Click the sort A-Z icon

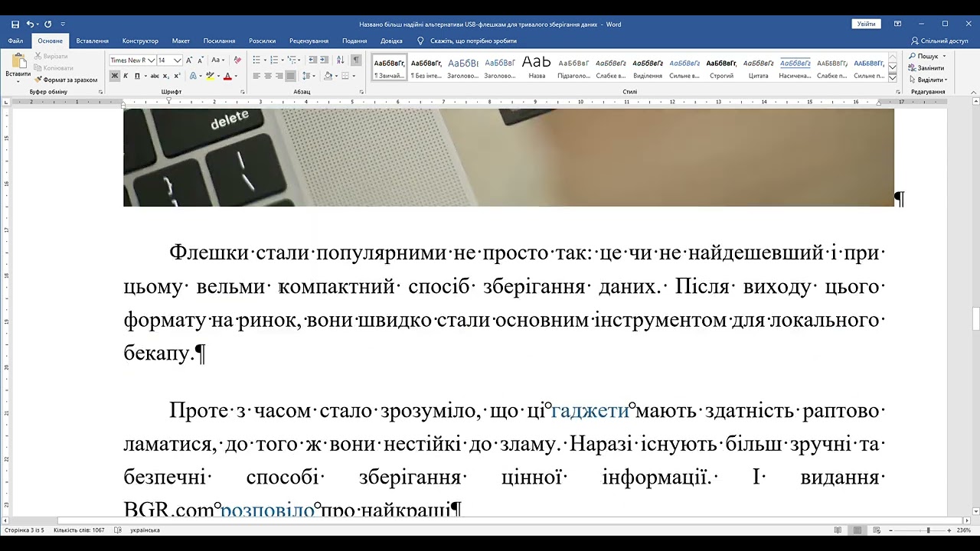(340, 60)
